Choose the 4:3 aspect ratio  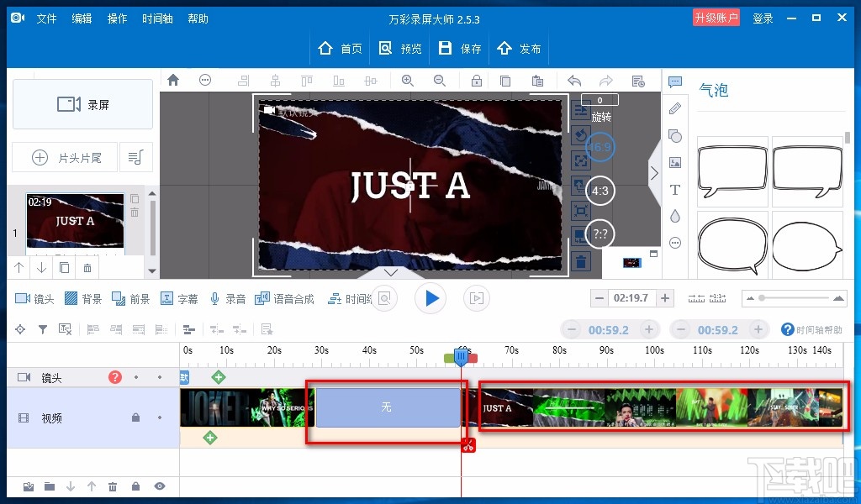600,191
